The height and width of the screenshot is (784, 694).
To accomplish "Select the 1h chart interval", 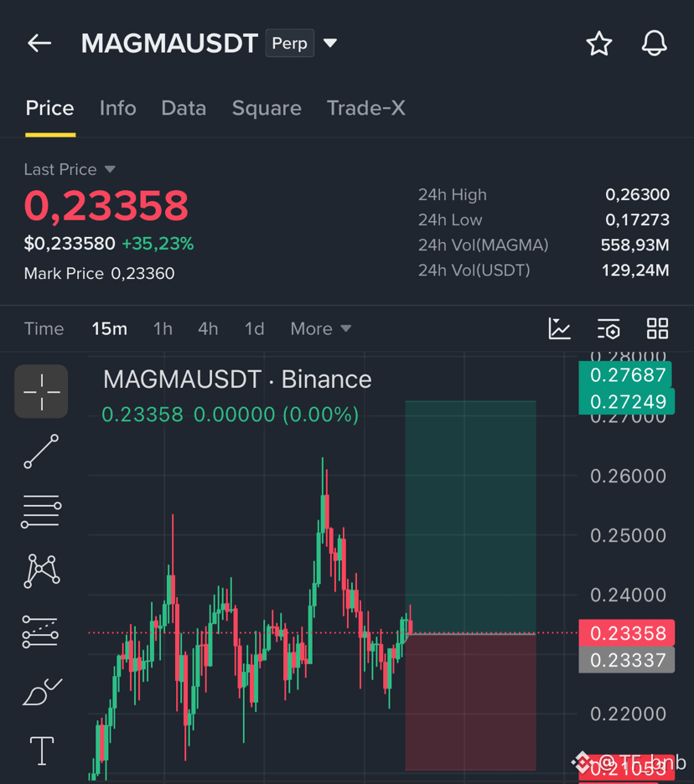I will coord(163,329).
